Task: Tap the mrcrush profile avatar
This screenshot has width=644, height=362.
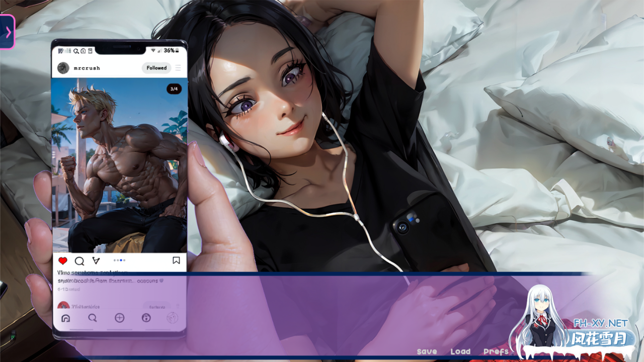Action: [x=63, y=68]
